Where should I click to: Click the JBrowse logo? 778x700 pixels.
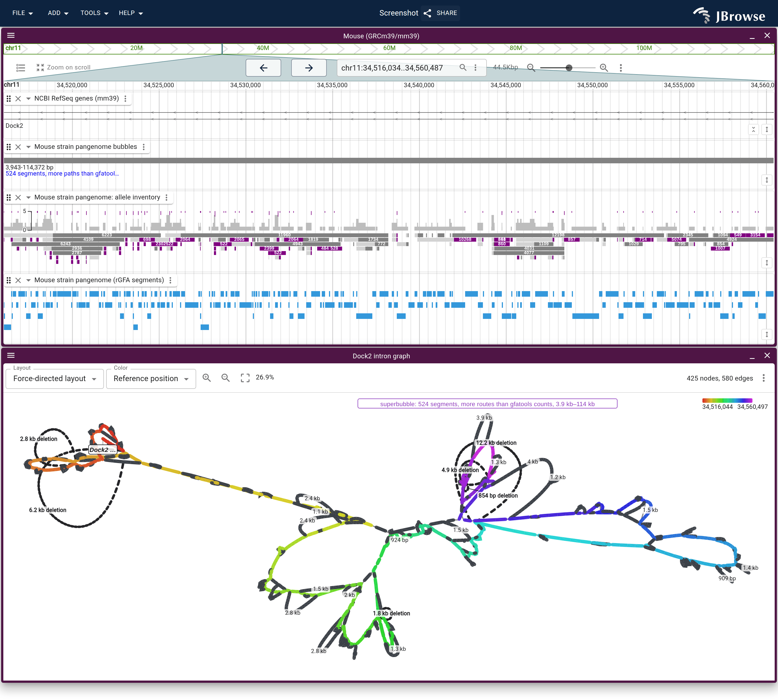[x=729, y=15]
